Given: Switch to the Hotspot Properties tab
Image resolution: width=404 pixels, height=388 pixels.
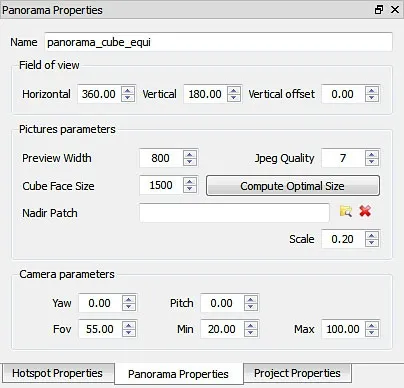Looking at the screenshot, I should point(58,373).
